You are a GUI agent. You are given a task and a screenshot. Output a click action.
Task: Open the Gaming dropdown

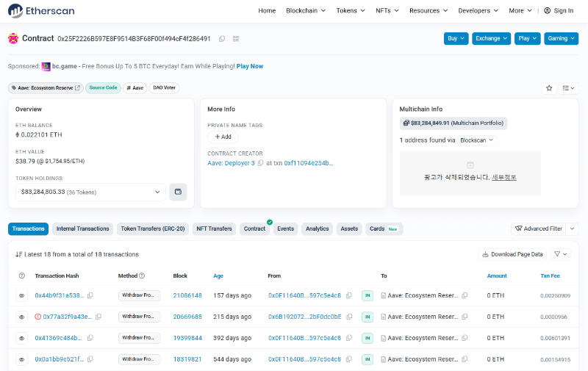click(561, 38)
